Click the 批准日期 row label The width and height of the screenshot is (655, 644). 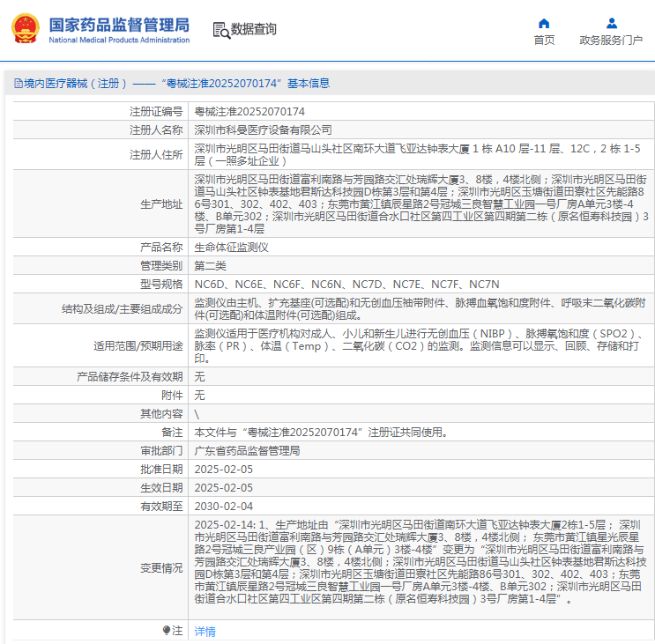click(x=161, y=469)
